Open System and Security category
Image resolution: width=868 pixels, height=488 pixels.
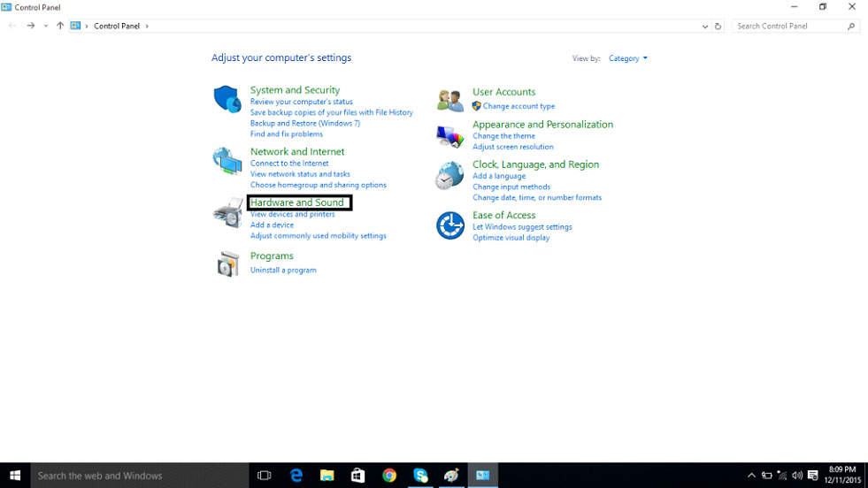295,89
